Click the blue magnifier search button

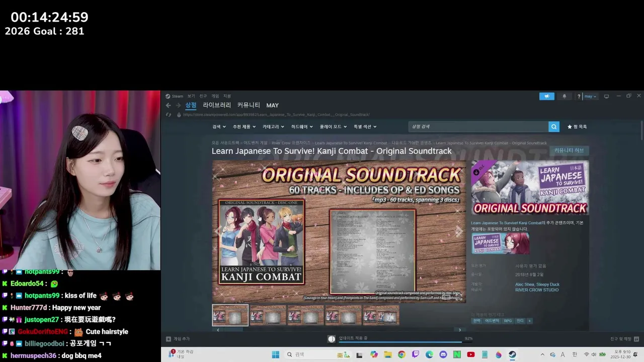pyautogui.click(x=554, y=127)
